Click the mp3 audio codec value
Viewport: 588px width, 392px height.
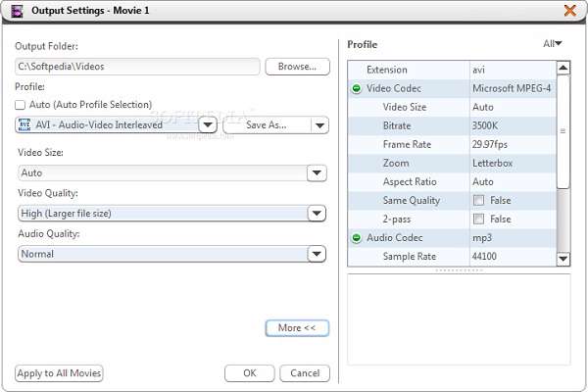coord(482,238)
